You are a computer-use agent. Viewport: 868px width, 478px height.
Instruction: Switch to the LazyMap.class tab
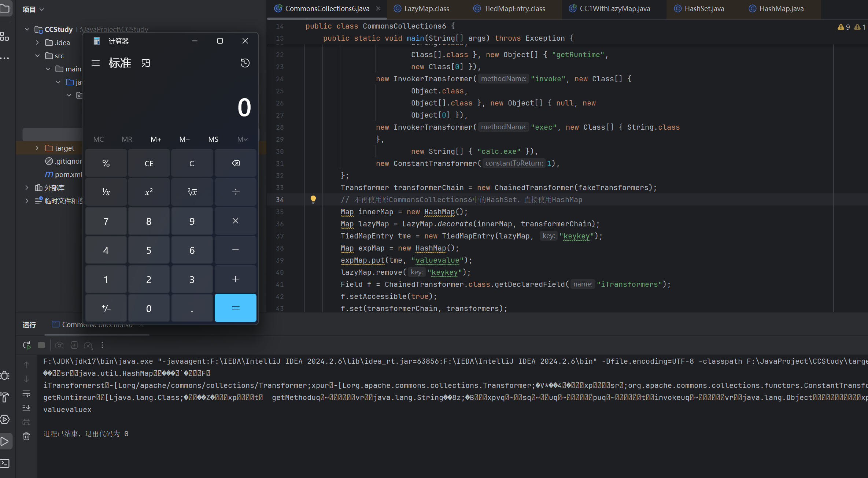(426, 9)
